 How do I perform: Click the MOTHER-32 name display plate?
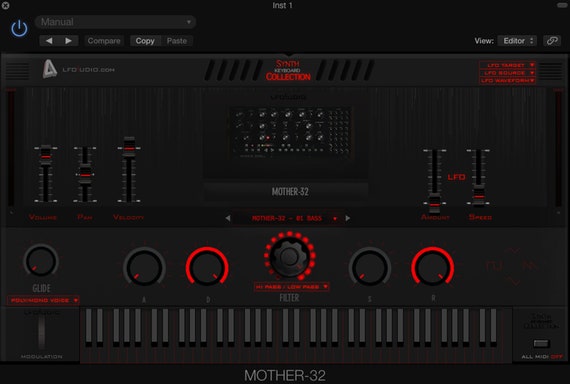[x=286, y=192]
